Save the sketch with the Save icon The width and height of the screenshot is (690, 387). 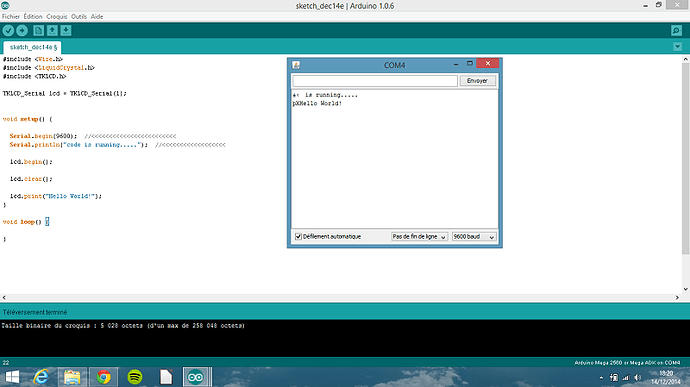[66, 30]
